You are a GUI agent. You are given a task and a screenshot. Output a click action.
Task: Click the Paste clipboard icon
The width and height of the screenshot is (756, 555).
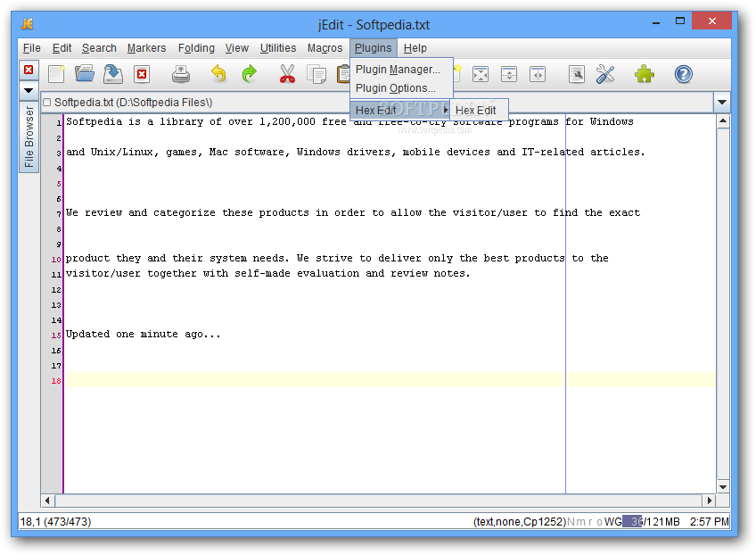343,74
